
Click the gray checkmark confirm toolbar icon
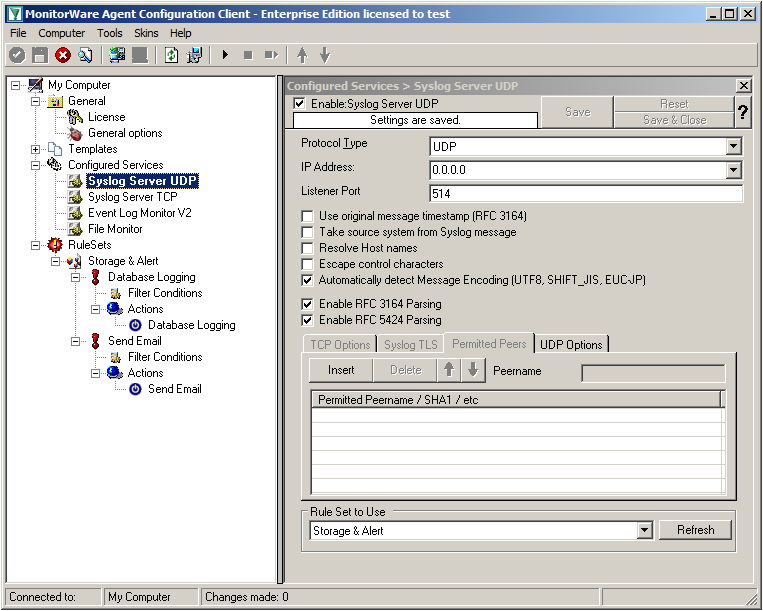coord(17,55)
